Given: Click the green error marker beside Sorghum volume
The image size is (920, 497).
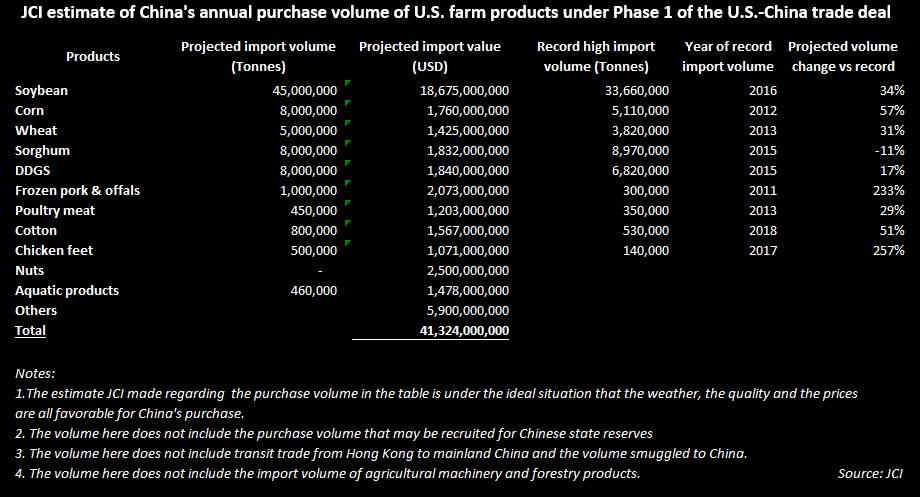Looking at the screenshot, I should [348, 143].
